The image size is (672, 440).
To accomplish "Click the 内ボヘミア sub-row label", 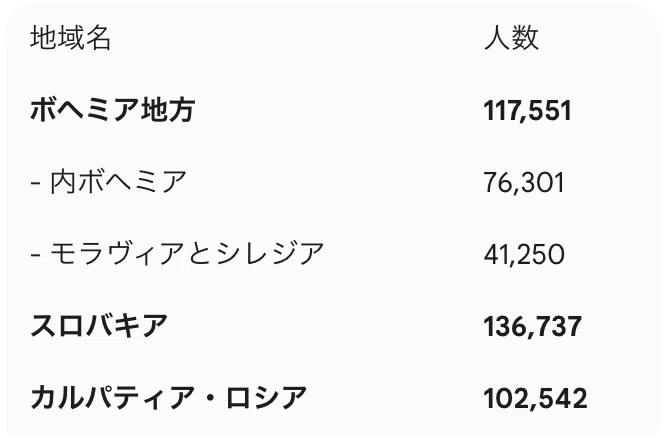I will coord(118,182).
